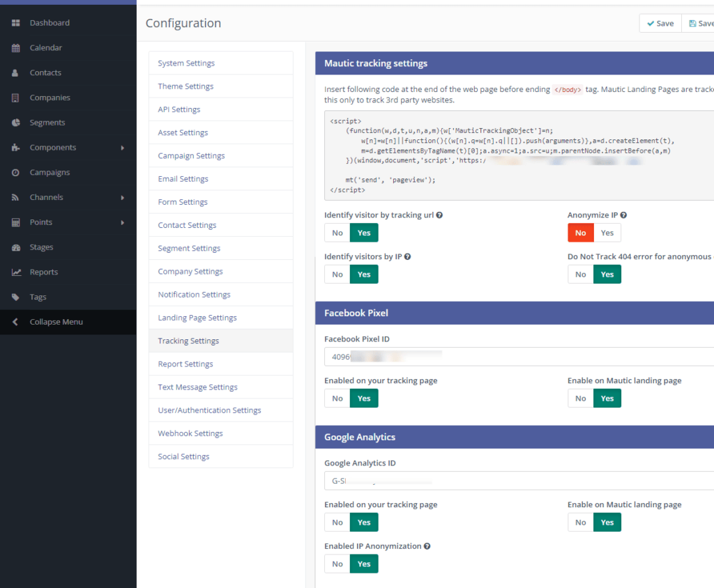Click the Stages dashboard gauge icon
This screenshot has height=588, width=714.
(16, 247)
